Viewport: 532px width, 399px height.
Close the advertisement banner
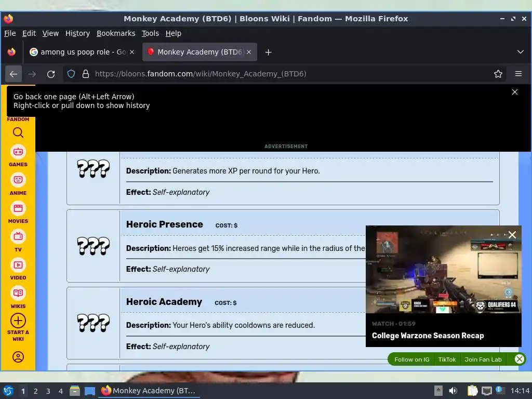514,92
